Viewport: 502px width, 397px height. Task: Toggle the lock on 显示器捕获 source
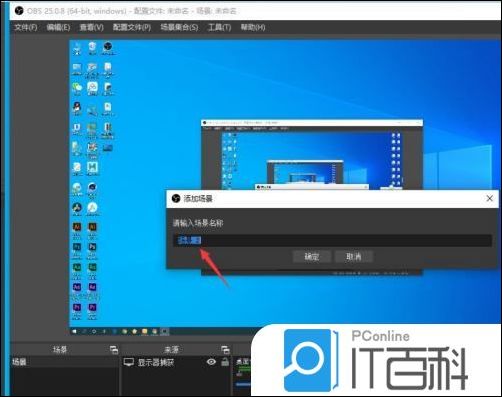click(x=225, y=362)
